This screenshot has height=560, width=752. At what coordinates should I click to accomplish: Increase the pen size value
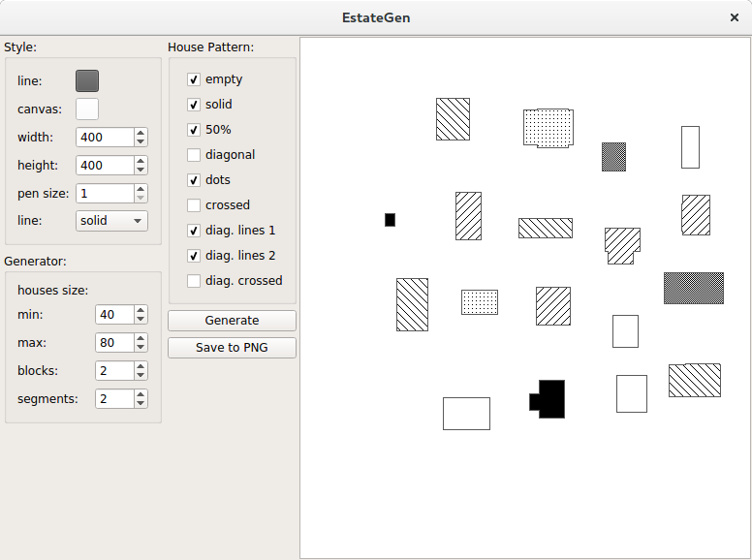pos(141,189)
